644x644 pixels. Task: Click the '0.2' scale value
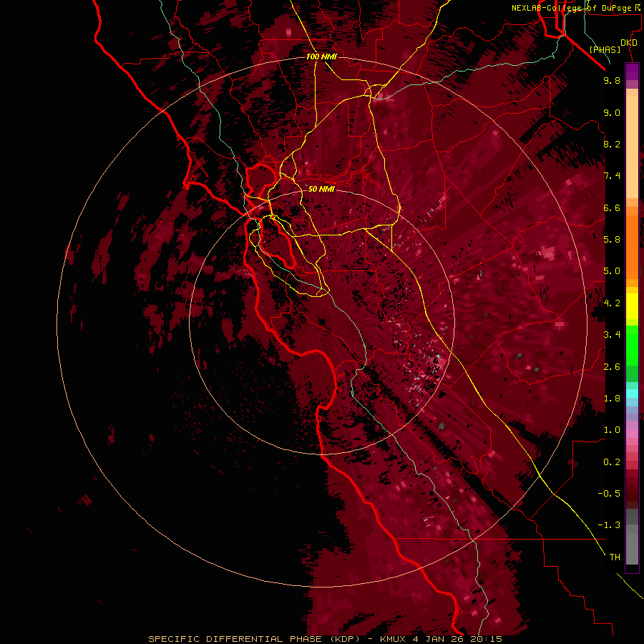612,462
